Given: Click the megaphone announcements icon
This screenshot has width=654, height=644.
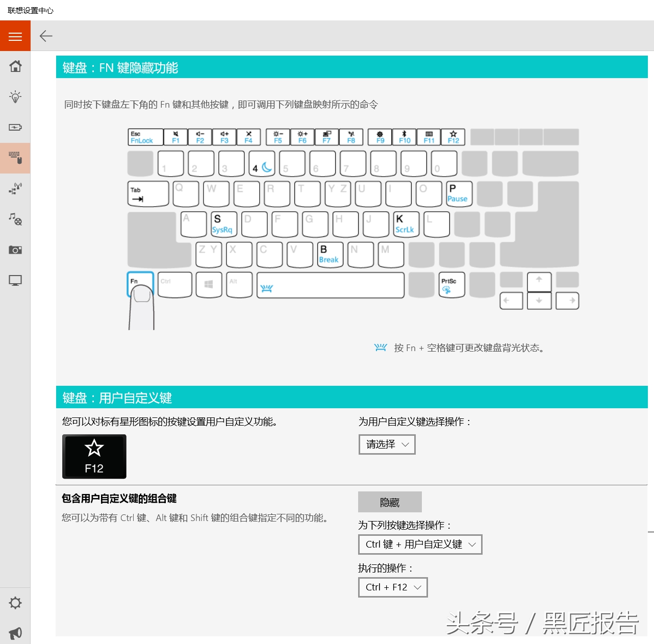Looking at the screenshot, I should point(15,633).
